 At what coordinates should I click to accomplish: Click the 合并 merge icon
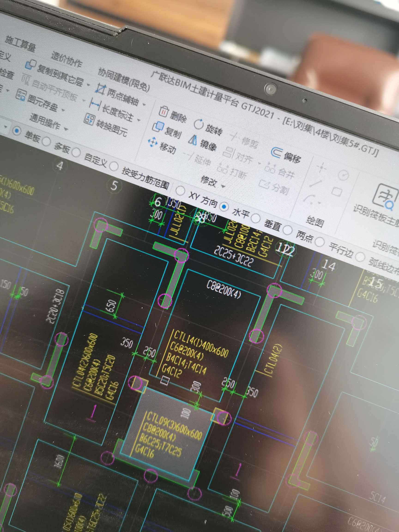(270, 167)
